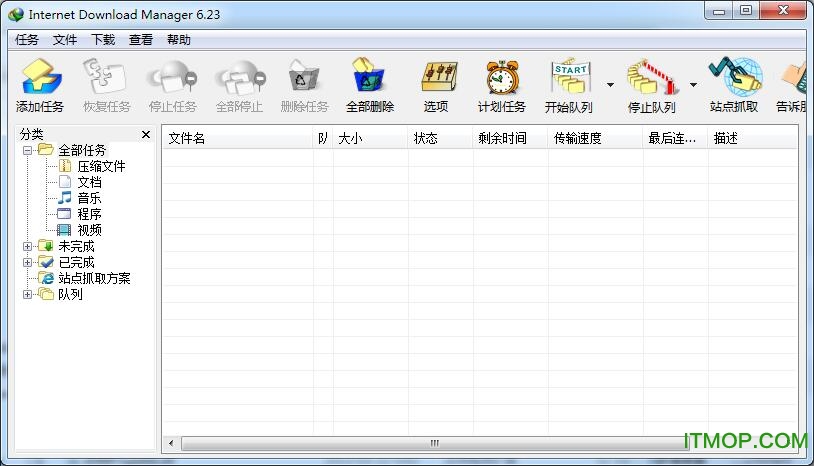The image size is (814, 466).
Task: Click the 音乐 music note icon
Action: (x=64, y=198)
